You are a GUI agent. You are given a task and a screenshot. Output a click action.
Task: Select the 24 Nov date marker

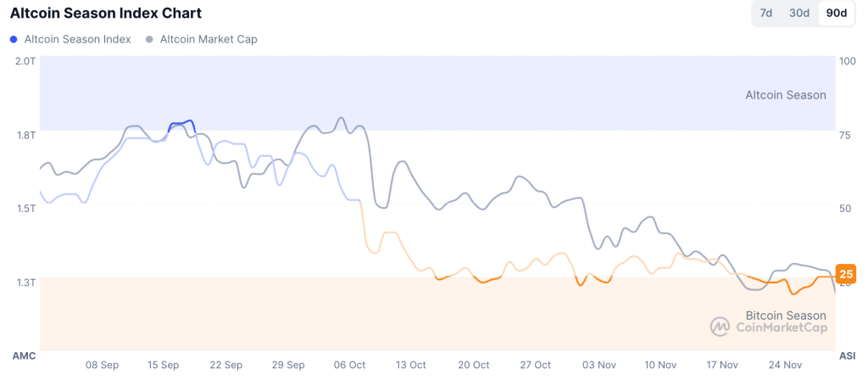click(x=785, y=365)
